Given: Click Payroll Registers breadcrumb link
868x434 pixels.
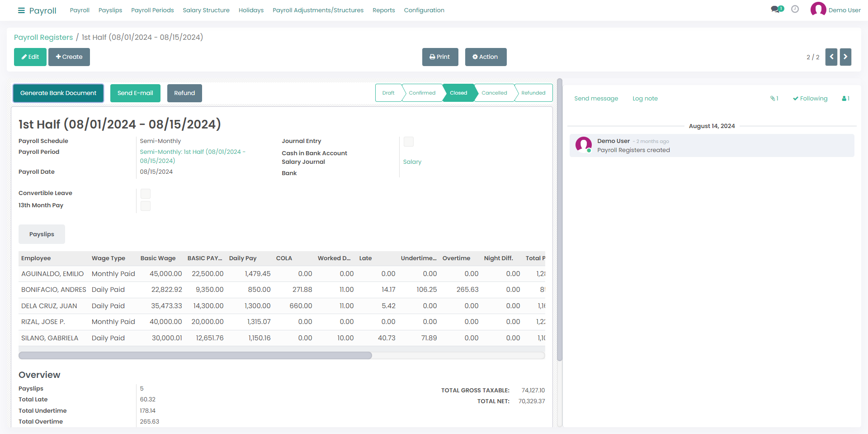Looking at the screenshot, I should 43,38.
